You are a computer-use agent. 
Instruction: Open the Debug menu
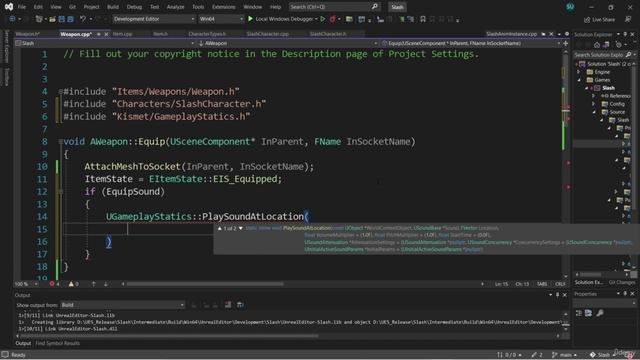(x=134, y=7)
